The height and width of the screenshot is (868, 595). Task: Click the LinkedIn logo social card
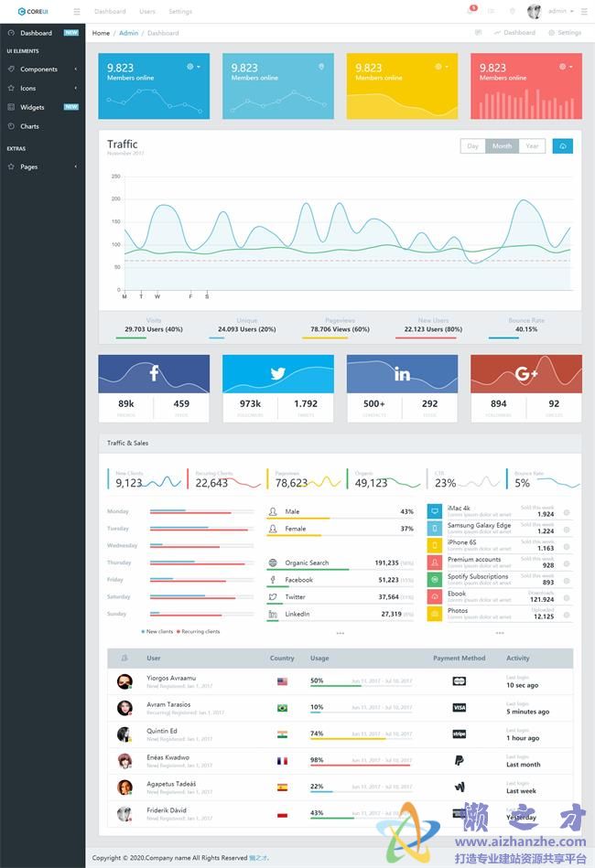click(402, 373)
